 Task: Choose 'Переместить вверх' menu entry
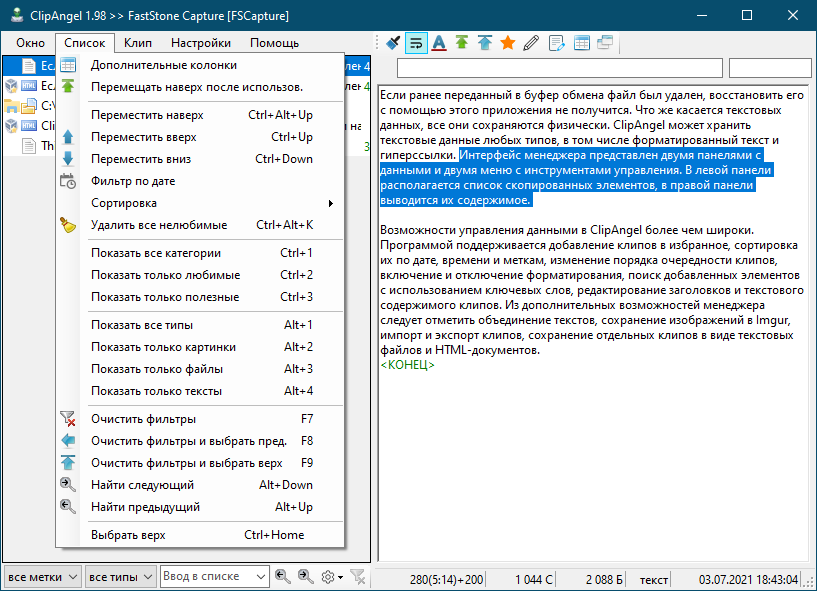pyautogui.click(x=200, y=137)
